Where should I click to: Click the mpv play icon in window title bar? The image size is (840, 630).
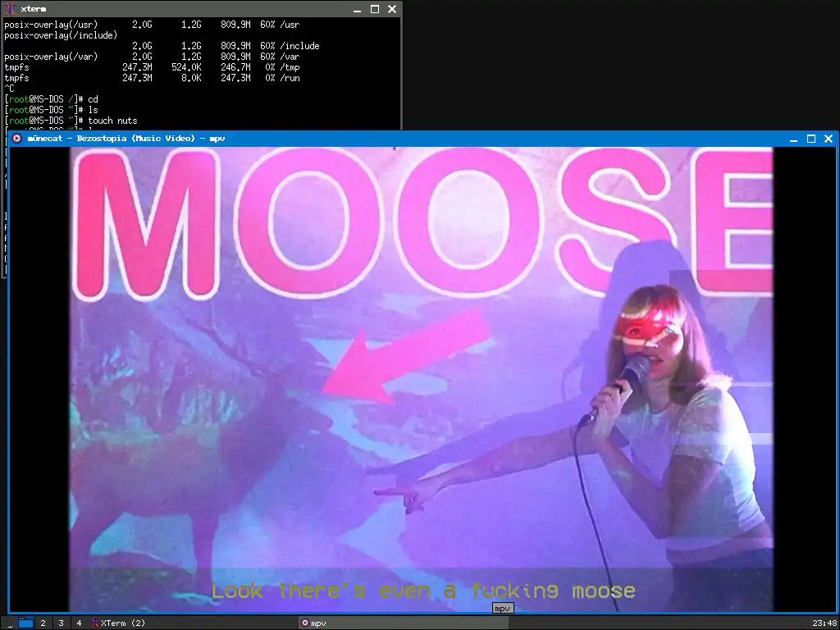coord(16,138)
